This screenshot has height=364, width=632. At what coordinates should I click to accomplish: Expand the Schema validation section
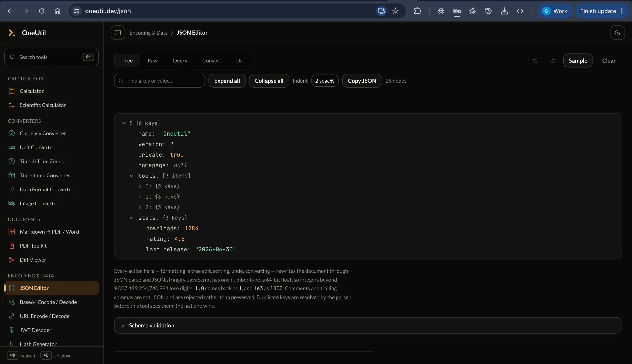[x=367, y=325]
